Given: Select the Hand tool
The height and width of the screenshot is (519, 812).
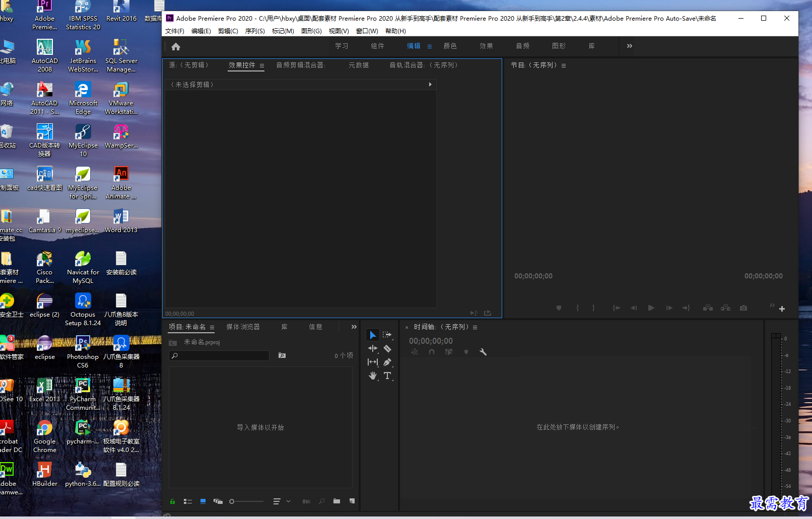Looking at the screenshot, I should point(373,376).
